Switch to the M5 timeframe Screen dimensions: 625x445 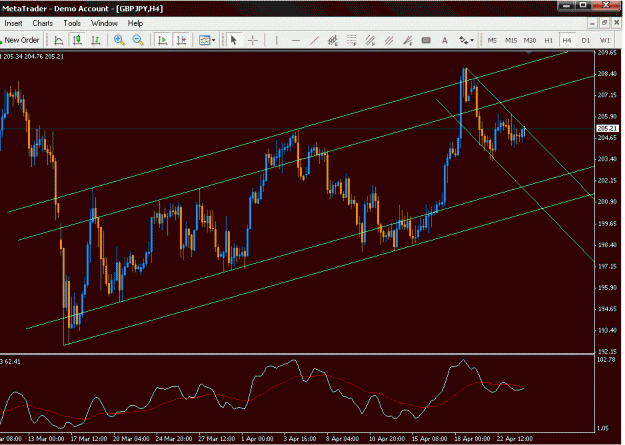(492, 40)
